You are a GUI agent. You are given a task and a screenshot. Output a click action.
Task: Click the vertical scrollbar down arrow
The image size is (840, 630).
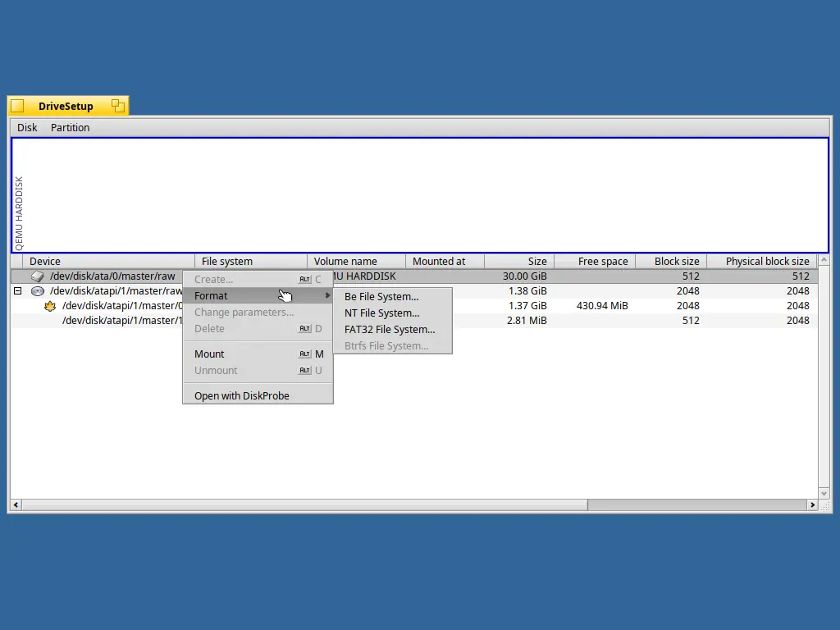pyautogui.click(x=824, y=493)
